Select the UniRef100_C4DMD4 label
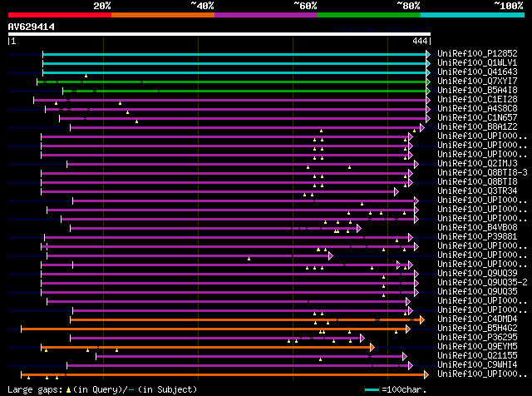Image resolution: width=532 pixels, height=396 pixels. (477, 319)
